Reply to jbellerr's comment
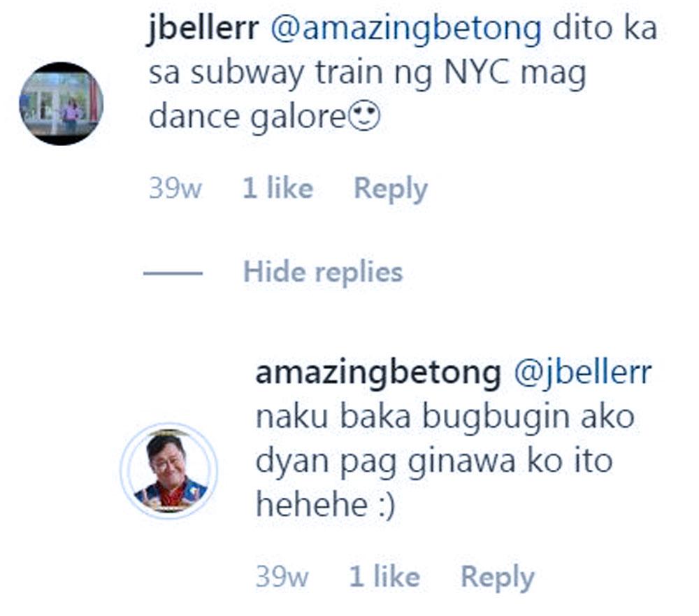The image size is (699, 616). tap(390, 189)
